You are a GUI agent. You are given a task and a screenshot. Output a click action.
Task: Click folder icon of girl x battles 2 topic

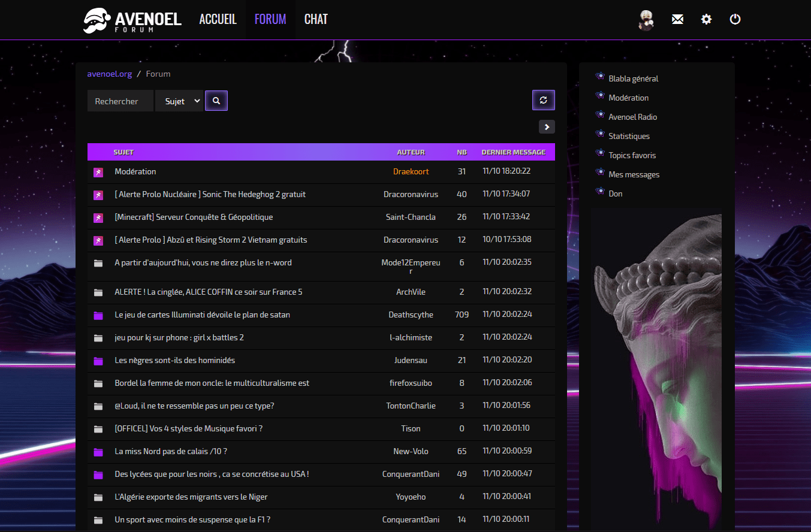click(x=98, y=338)
